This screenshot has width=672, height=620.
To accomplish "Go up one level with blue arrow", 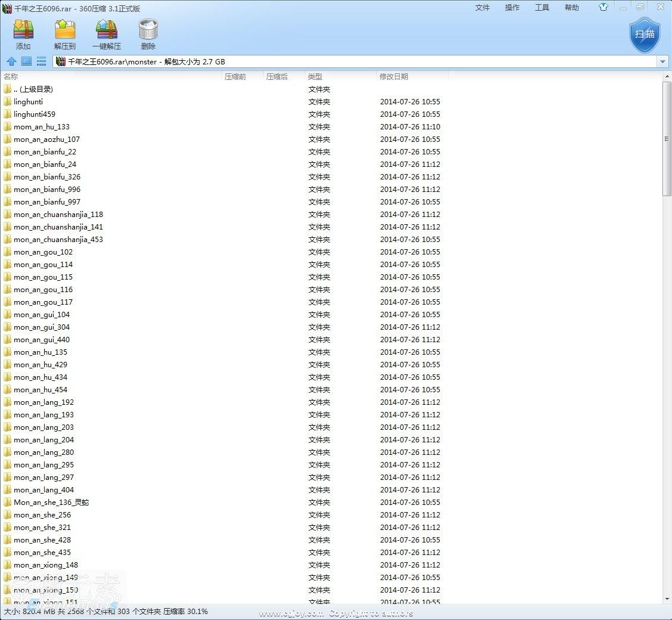I will (x=11, y=61).
